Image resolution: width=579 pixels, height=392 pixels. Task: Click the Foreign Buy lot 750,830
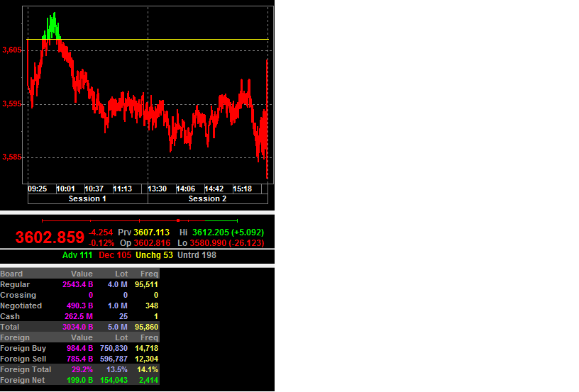click(x=114, y=349)
